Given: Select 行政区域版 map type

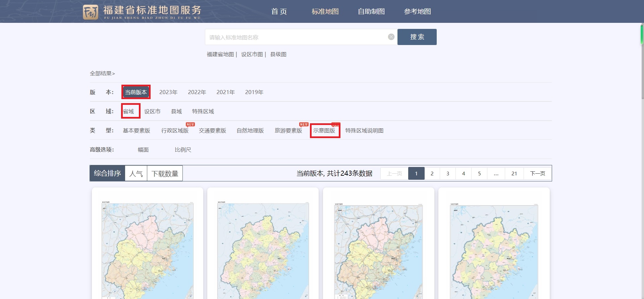Looking at the screenshot, I should (175, 130).
